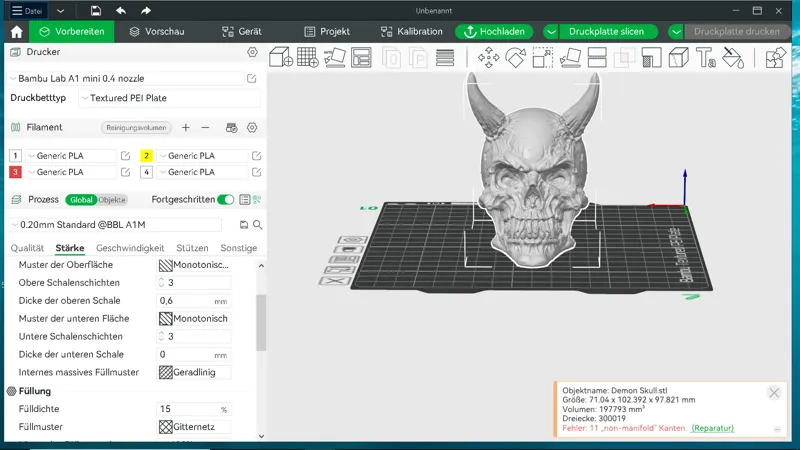Screen dimensions: 800x450
Task: Select the Cut tool in toolbar
Action: pos(597,57)
